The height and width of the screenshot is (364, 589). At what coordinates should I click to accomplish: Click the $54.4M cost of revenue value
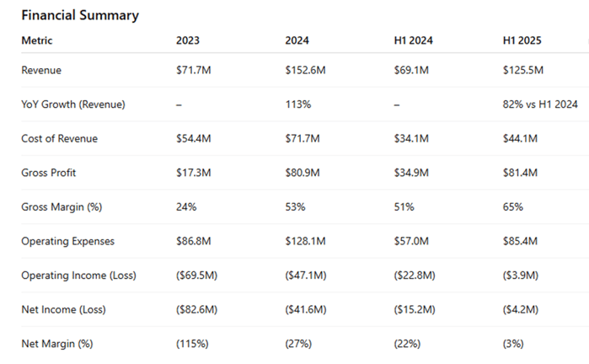pyautogui.click(x=193, y=137)
